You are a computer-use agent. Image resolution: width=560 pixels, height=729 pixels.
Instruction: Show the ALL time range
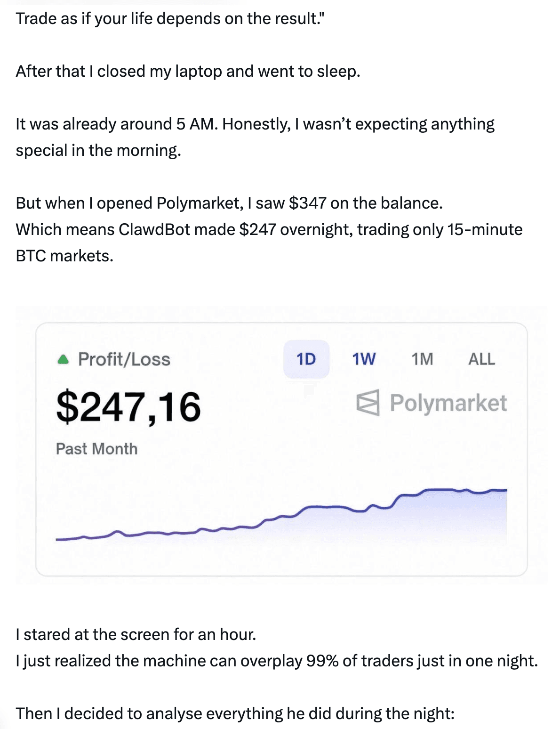481,359
